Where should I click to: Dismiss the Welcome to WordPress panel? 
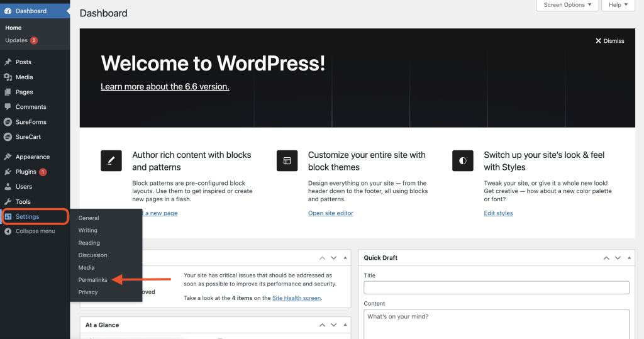coord(609,41)
